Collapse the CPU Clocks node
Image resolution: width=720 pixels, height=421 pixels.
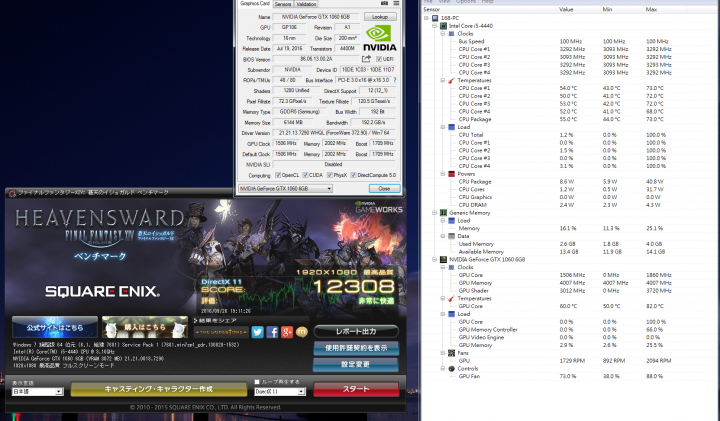[443, 34]
